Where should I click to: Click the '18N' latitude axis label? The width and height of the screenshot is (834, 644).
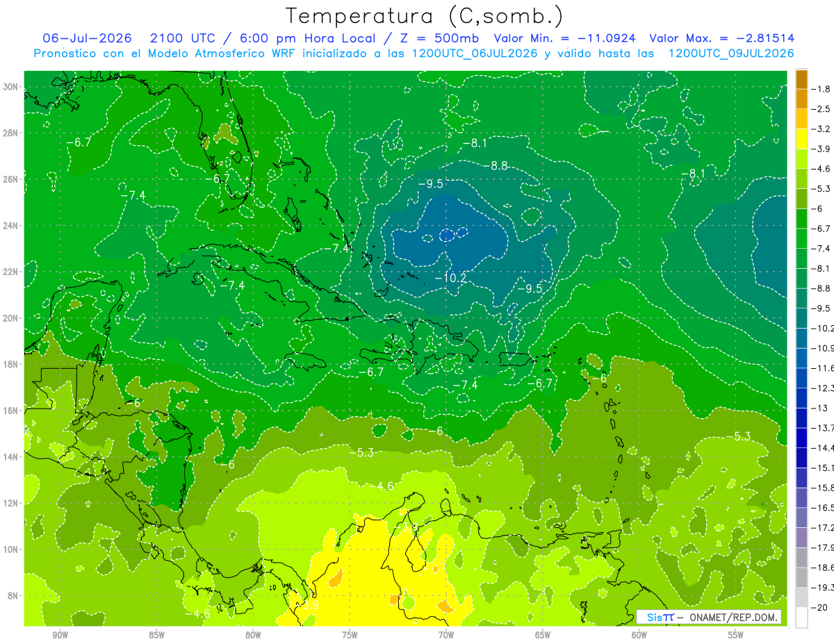11,364
